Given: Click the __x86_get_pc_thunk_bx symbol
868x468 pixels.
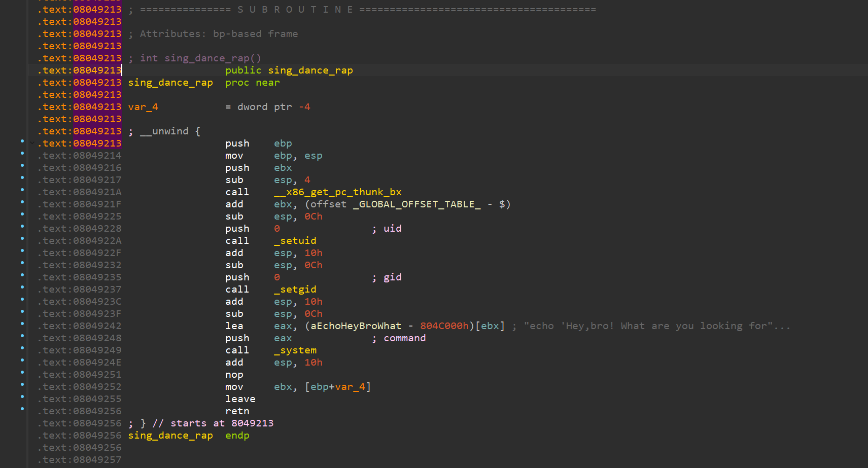Looking at the screenshot, I should [337, 192].
